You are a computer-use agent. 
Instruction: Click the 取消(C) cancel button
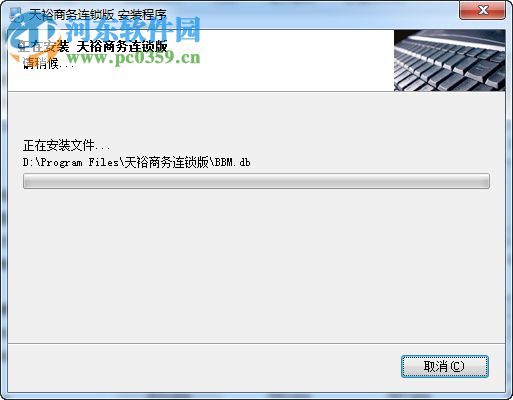tap(445, 366)
